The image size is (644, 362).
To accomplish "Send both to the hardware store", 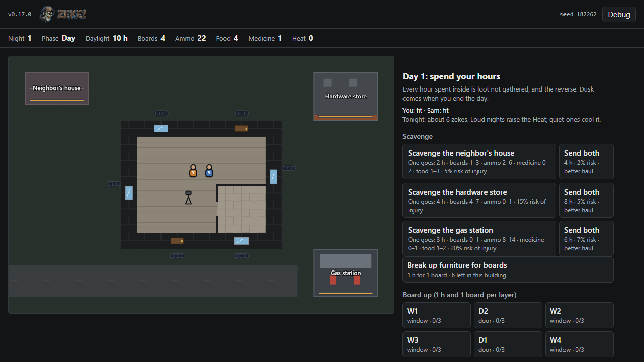I will 587,200.
